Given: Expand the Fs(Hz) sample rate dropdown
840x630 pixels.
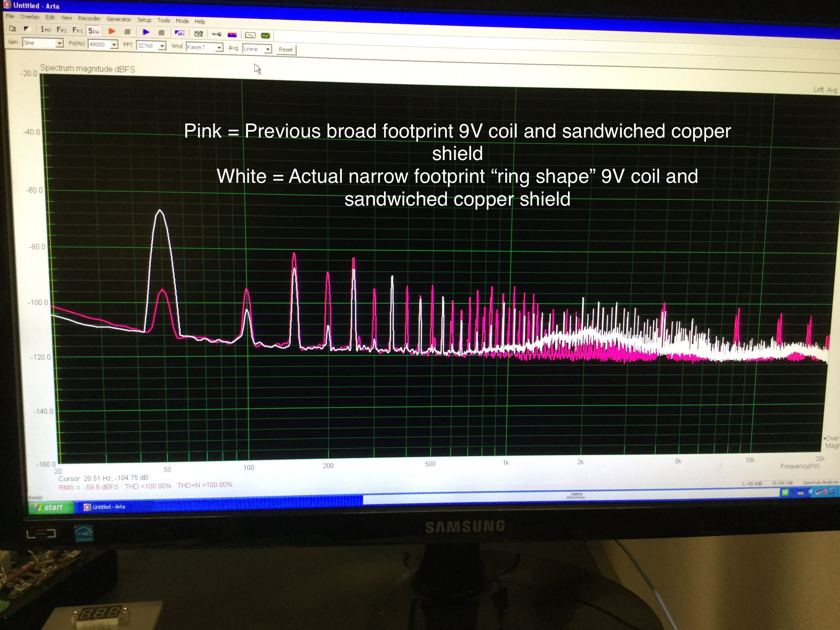Looking at the screenshot, I should tap(114, 44).
